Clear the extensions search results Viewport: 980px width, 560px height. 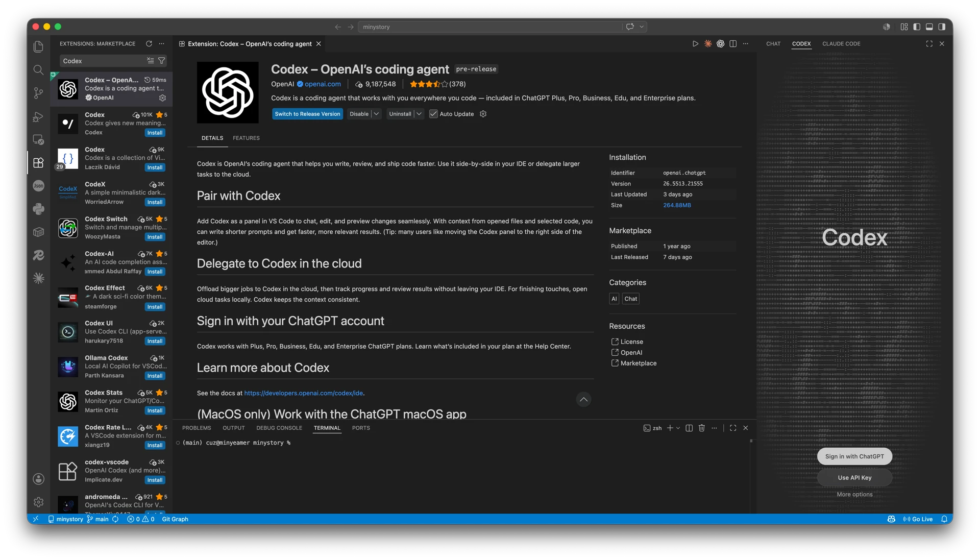point(151,61)
